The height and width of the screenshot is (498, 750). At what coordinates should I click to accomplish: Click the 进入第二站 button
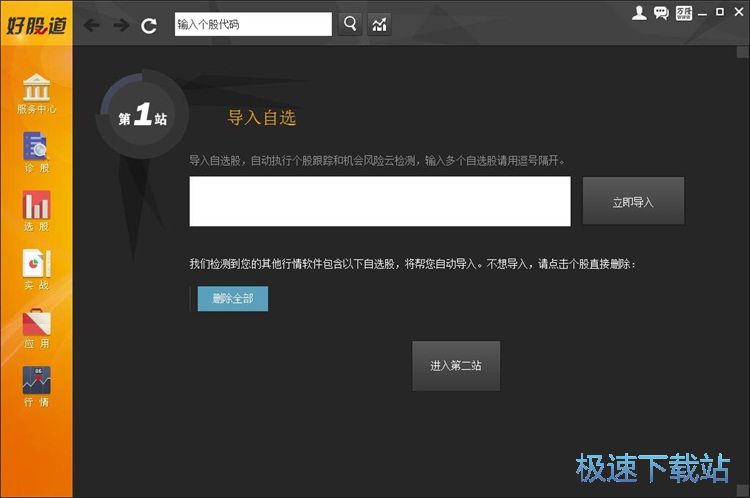point(456,366)
